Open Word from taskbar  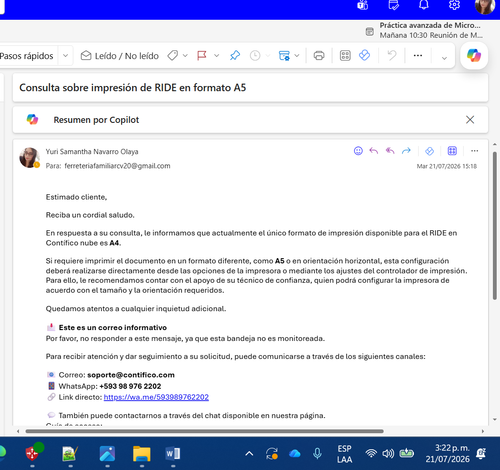pyautogui.click(x=173, y=453)
